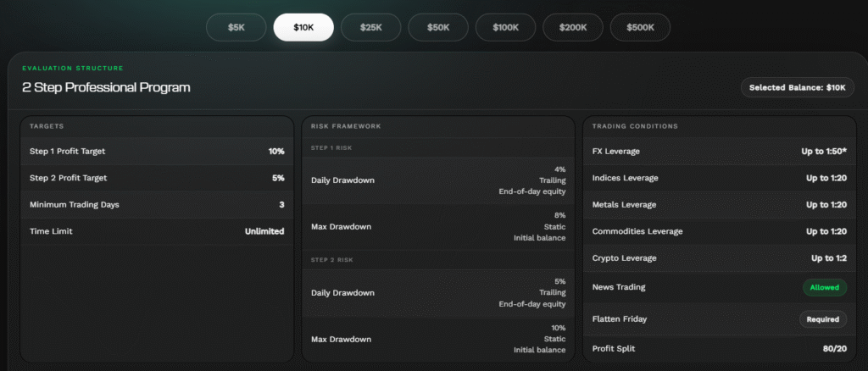Click the green Allowed badge
Image resolution: width=868 pixels, height=371 pixels.
(824, 287)
